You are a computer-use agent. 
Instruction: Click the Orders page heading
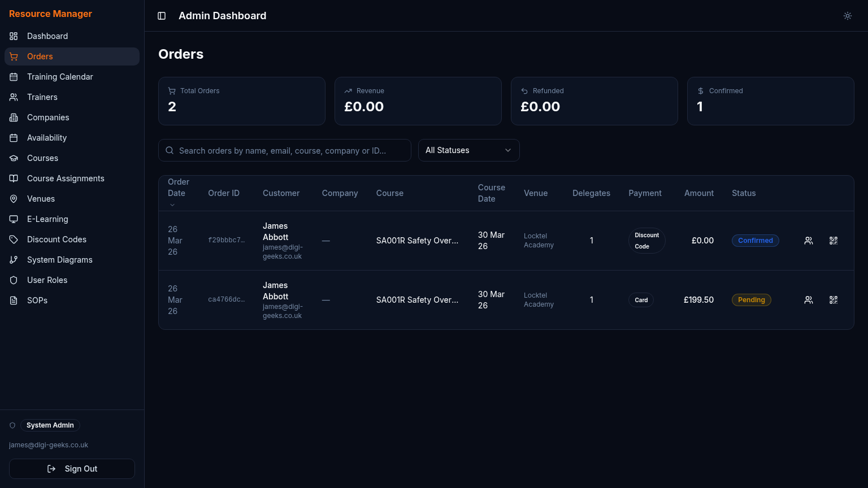tap(181, 54)
